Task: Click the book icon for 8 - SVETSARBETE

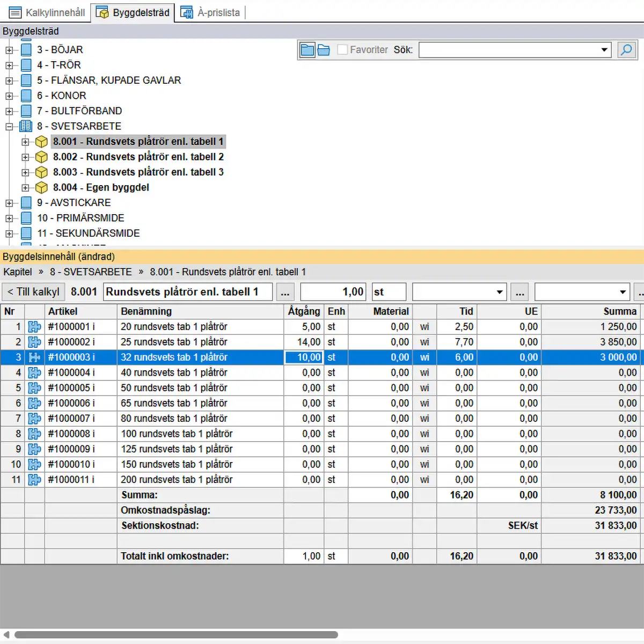Action: [x=26, y=126]
